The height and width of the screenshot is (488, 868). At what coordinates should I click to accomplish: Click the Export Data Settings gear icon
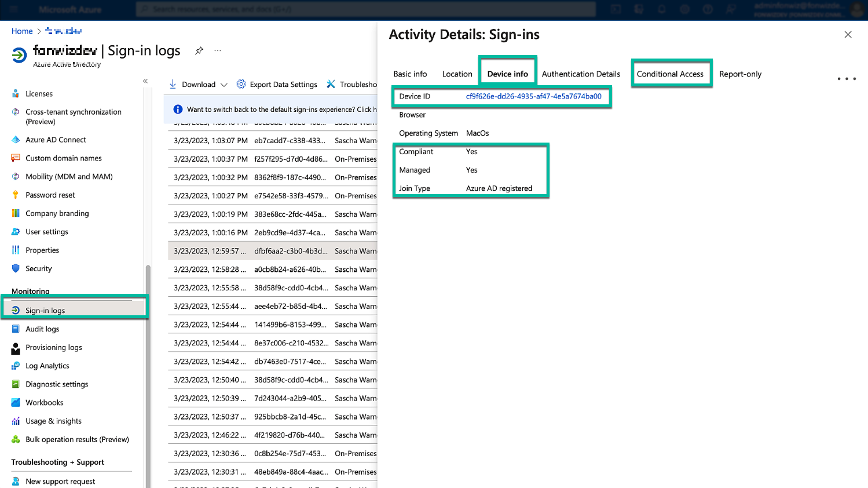[241, 85]
